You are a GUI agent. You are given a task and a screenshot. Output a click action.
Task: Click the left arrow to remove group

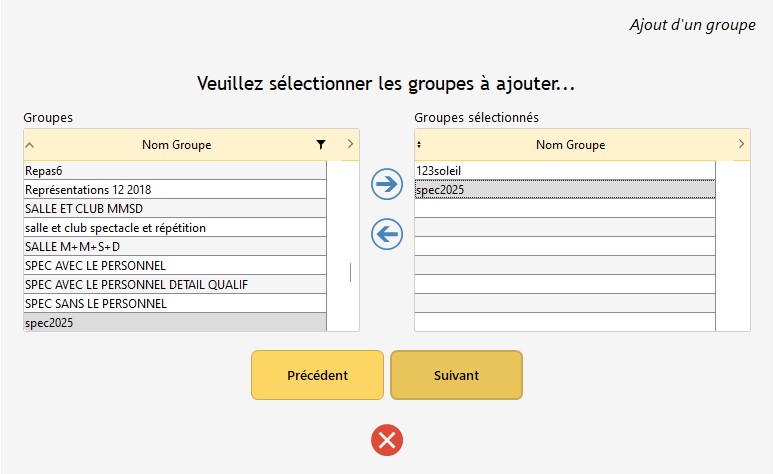coord(386,234)
